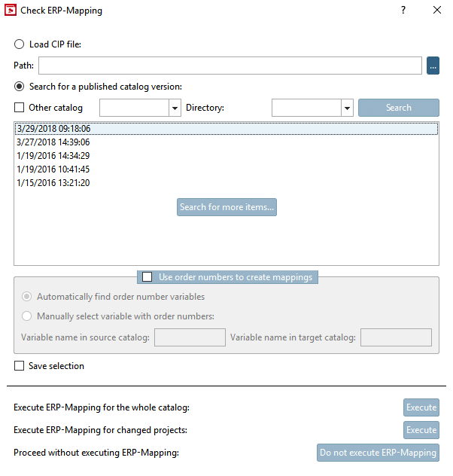Click the Search button
Viewport: 453px width, 476px height.
(x=398, y=108)
